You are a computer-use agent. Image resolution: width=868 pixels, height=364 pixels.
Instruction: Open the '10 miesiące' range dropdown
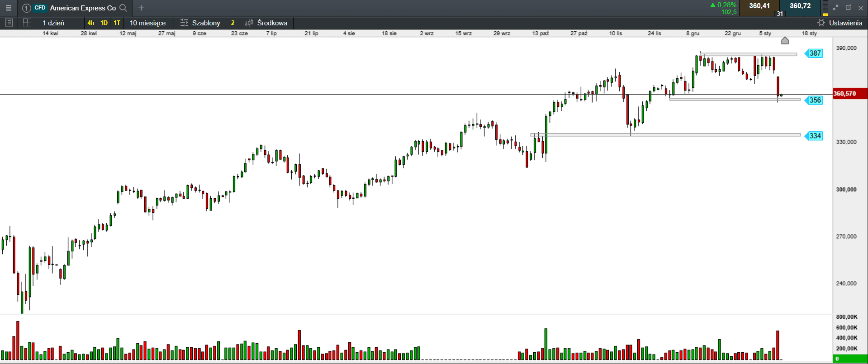147,23
